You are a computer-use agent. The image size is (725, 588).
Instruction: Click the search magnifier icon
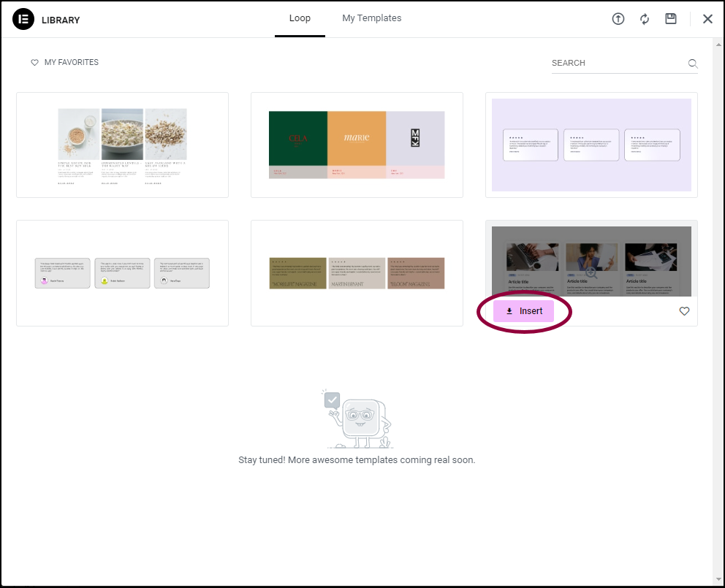(x=693, y=64)
